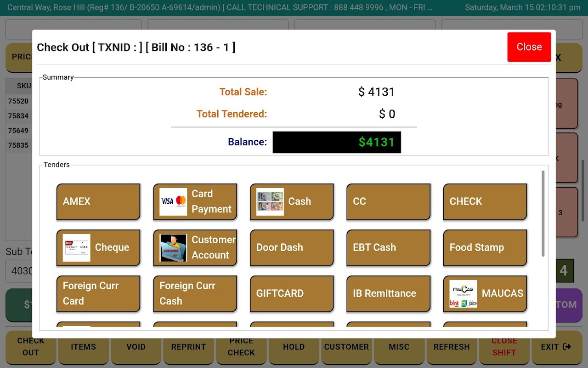This screenshot has width=588, height=368.
Task: Pick IB Remittance tender
Action: click(x=388, y=293)
